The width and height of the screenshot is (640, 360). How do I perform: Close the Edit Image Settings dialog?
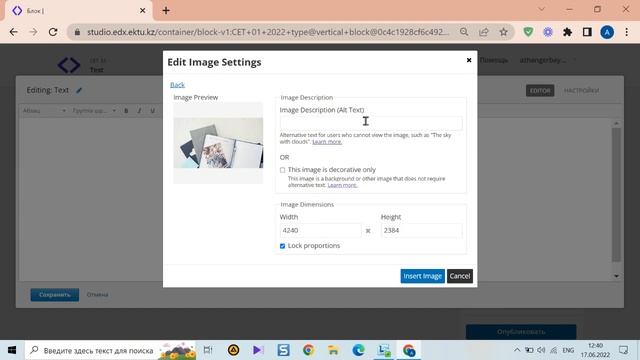click(469, 60)
